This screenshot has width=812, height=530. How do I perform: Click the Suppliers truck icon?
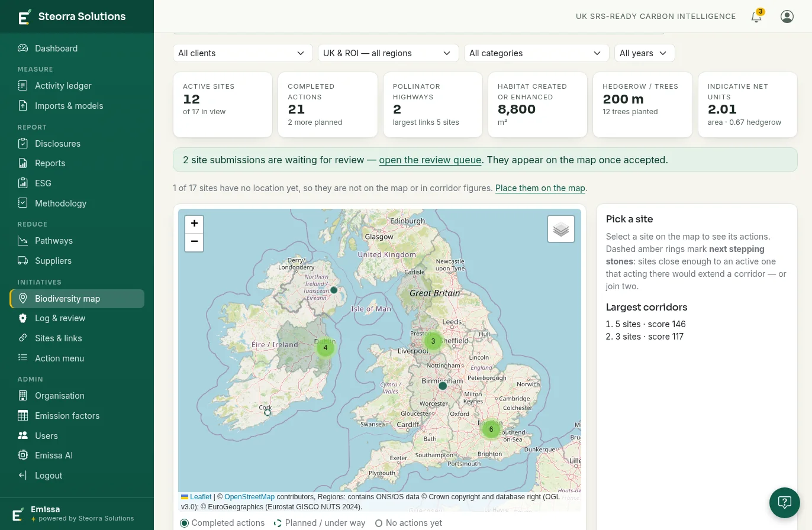[x=23, y=261]
